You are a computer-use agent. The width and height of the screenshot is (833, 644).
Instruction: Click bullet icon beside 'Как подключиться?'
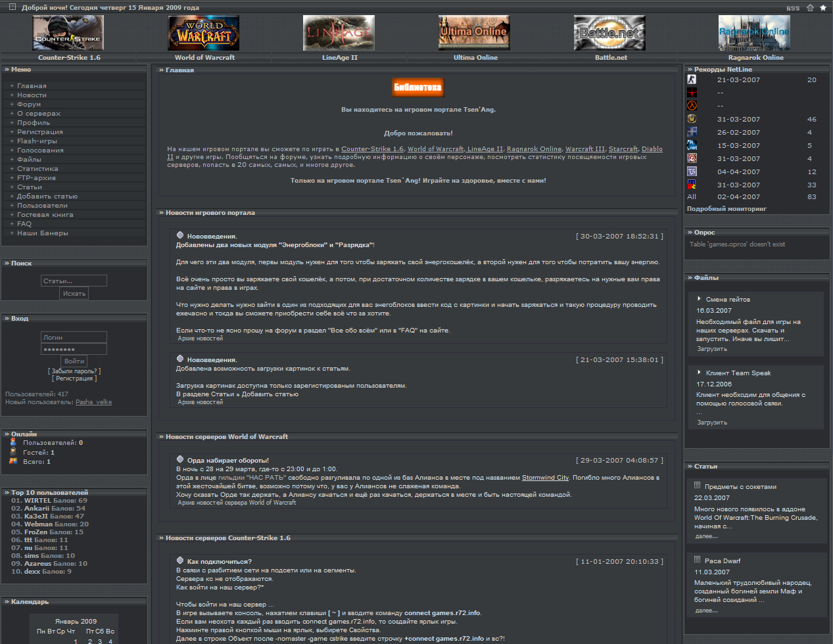(x=180, y=561)
